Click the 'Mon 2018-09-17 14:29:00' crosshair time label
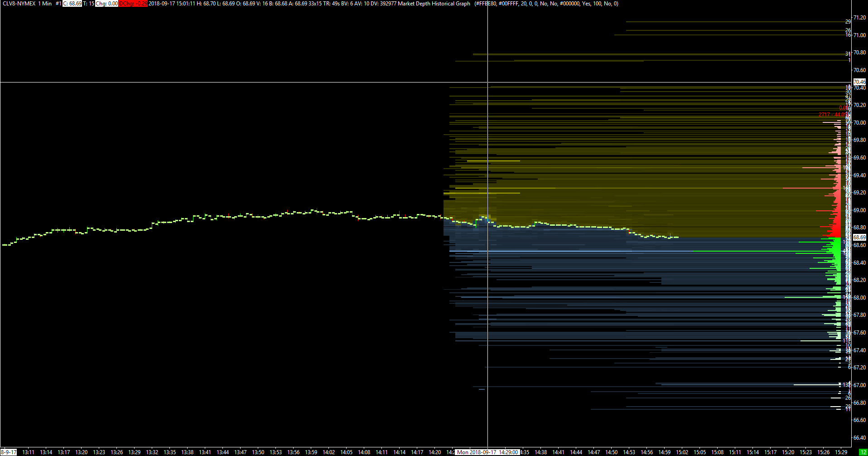 click(487, 452)
